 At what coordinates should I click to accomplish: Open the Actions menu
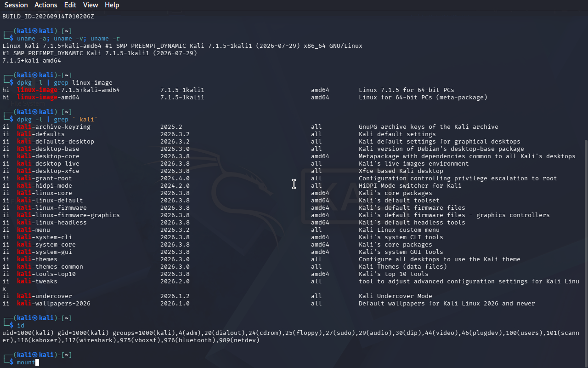pyautogui.click(x=46, y=5)
